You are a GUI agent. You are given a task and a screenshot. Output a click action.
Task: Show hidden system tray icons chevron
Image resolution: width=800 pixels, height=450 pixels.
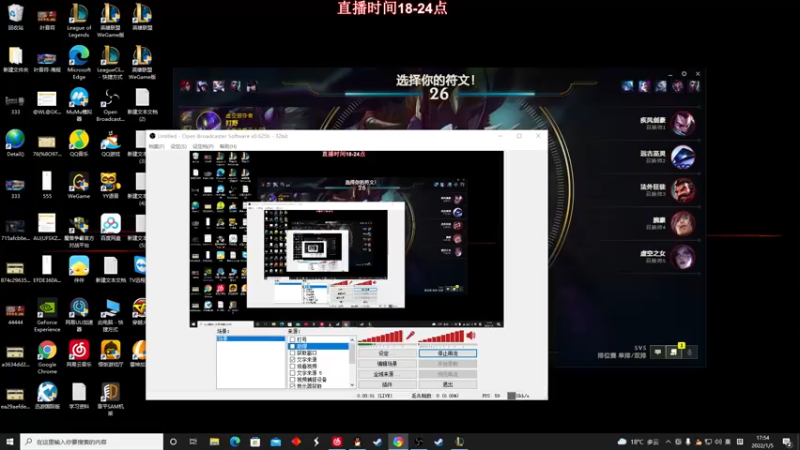pyautogui.click(x=668, y=441)
